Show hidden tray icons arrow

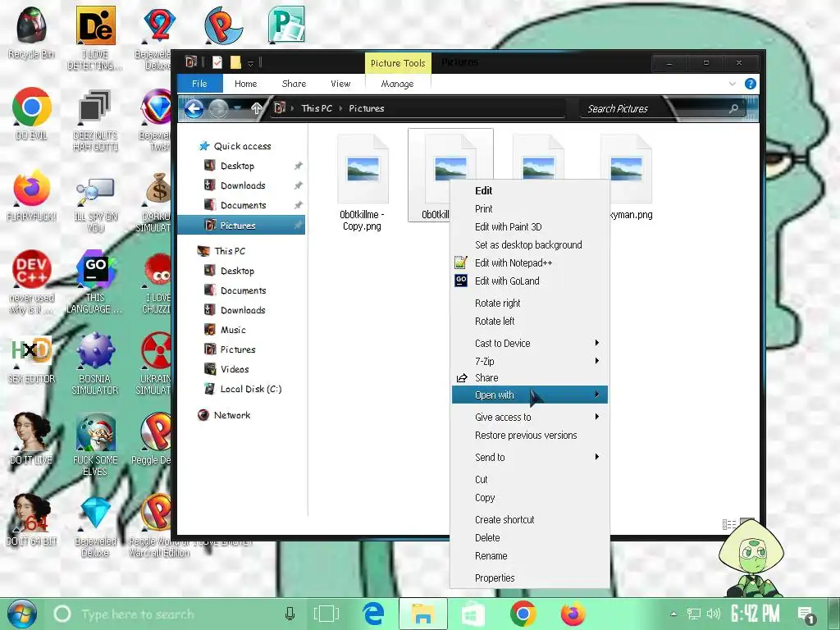coord(674,614)
